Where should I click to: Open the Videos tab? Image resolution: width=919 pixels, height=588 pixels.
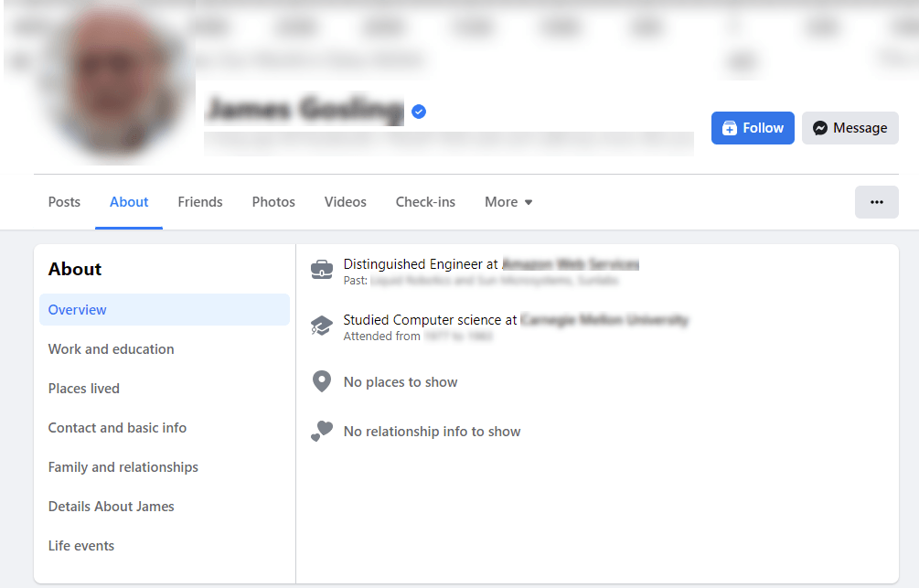pyautogui.click(x=346, y=202)
